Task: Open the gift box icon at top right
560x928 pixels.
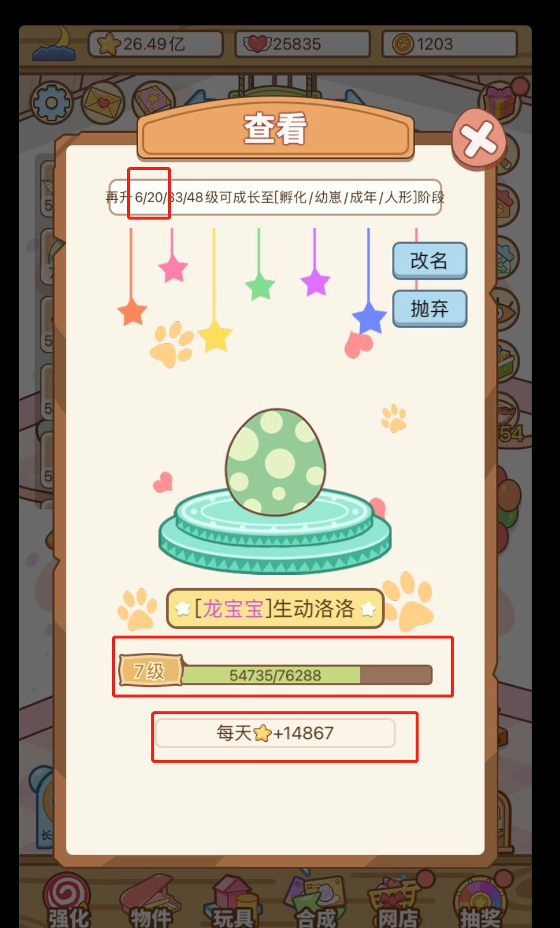Action: pos(501,102)
